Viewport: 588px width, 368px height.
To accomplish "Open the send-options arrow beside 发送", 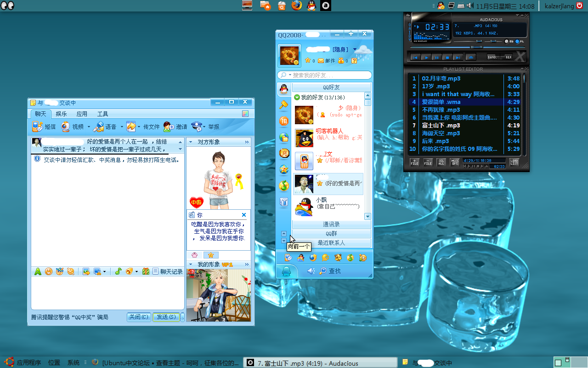I will click(x=182, y=317).
